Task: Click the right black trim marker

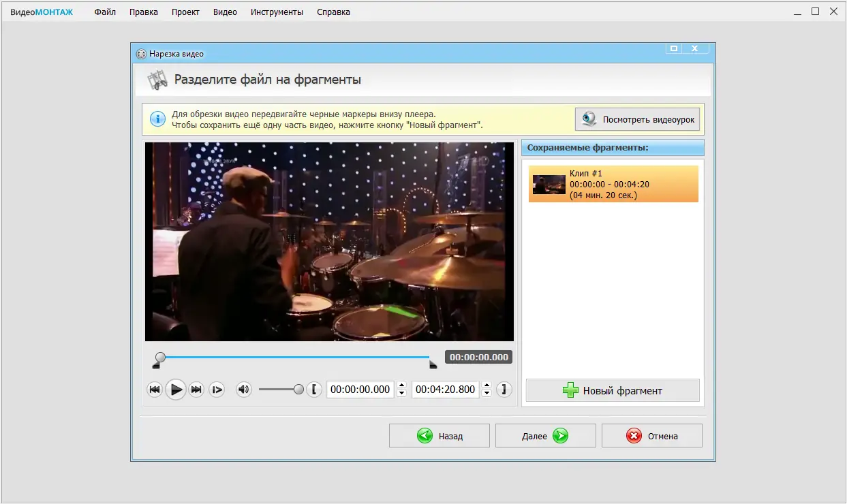Action: pyautogui.click(x=433, y=366)
